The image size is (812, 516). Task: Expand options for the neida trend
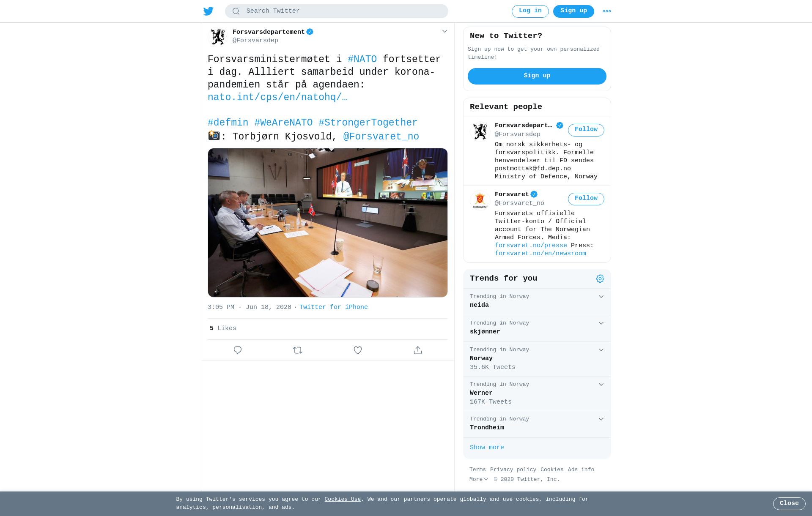601,297
